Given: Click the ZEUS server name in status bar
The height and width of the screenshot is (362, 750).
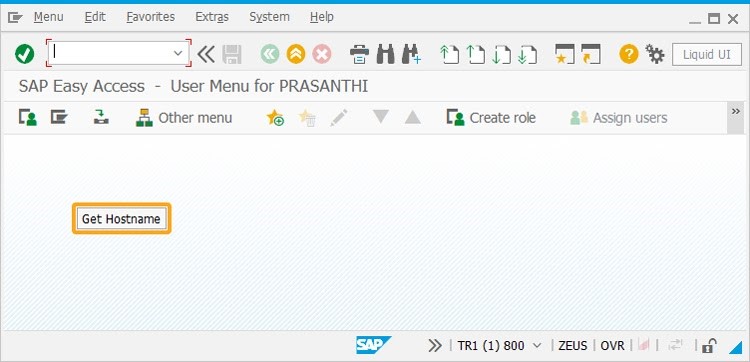Looking at the screenshot, I should 573,345.
